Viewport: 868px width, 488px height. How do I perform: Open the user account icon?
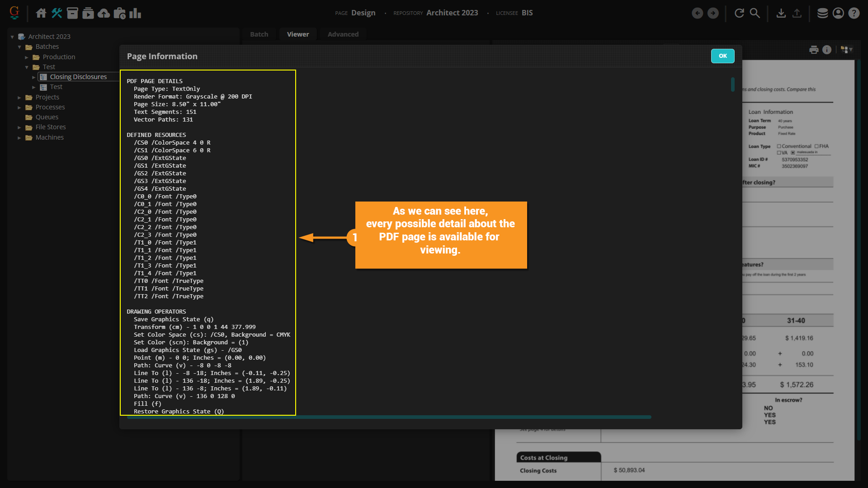click(x=838, y=13)
